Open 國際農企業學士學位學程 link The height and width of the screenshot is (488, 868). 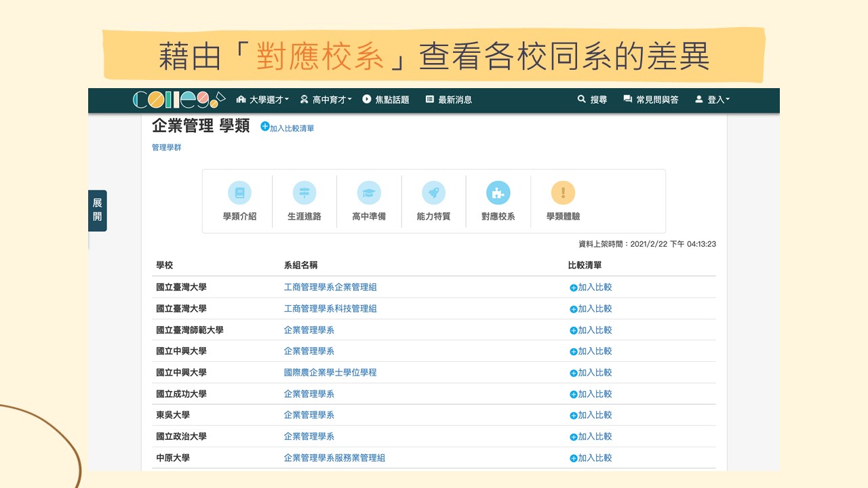click(330, 373)
